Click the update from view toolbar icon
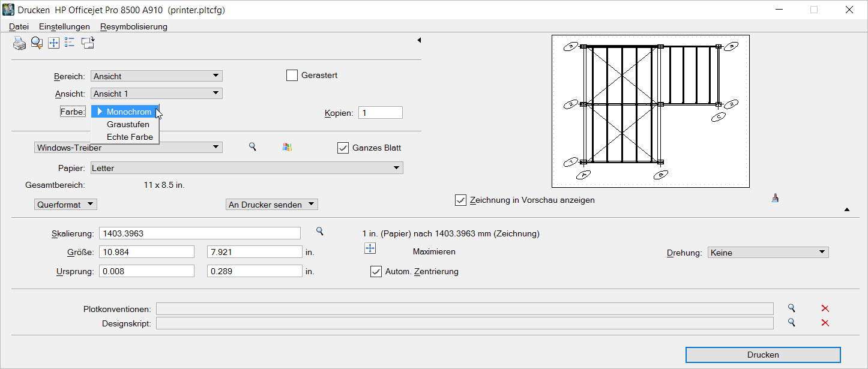This screenshot has width=868, height=369. 88,43
